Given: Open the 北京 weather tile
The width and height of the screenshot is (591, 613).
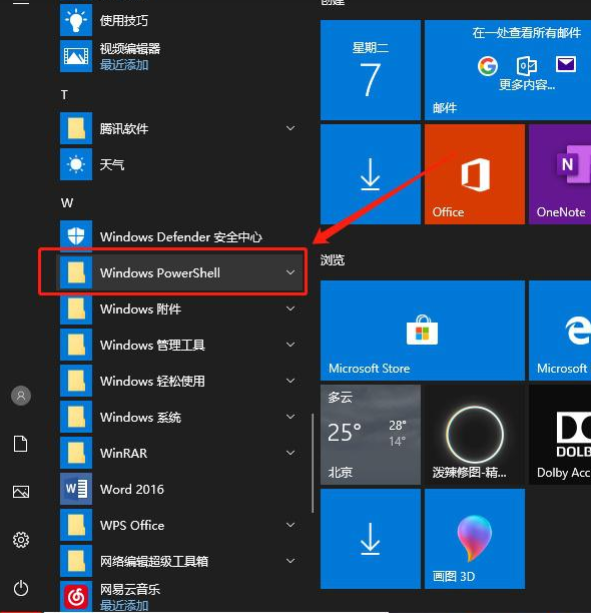Looking at the screenshot, I should (370, 435).
